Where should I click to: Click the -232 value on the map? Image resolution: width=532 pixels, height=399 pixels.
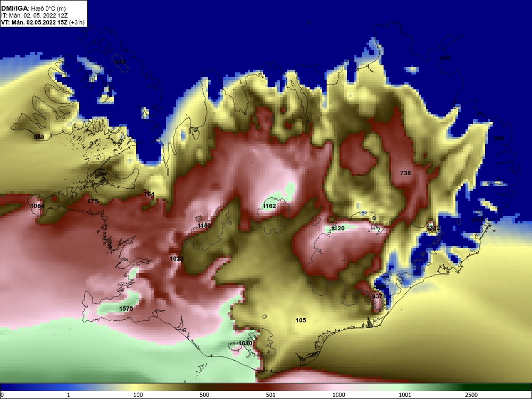tap(477, 220)
